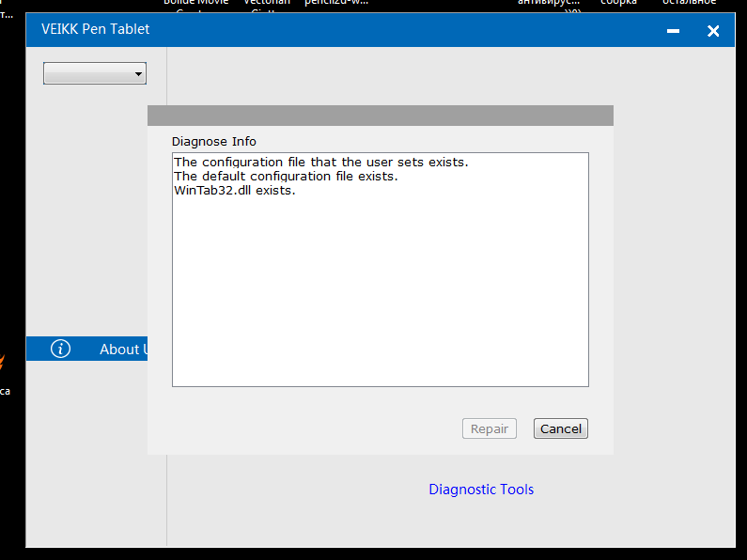Close the VEIKK Pen Tablet window
The image size is (747, 560).
coord(713,31)
